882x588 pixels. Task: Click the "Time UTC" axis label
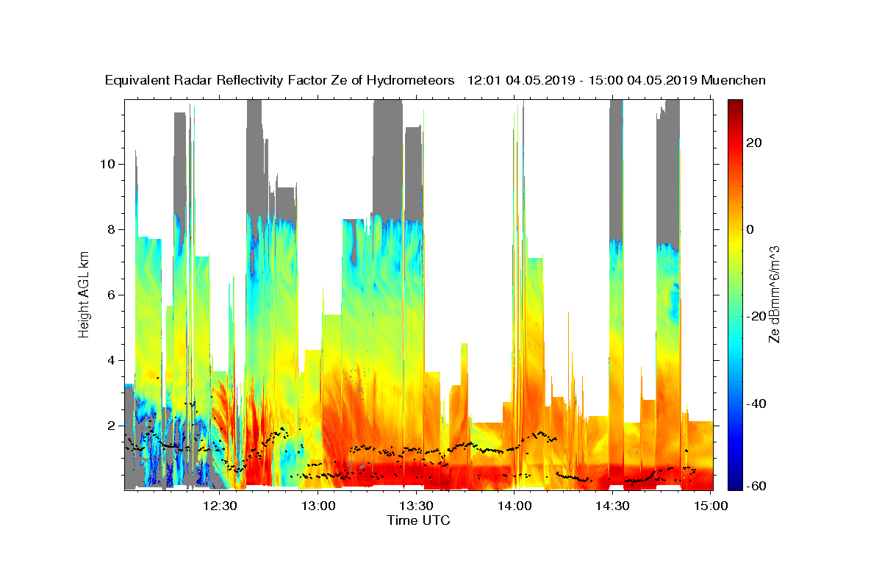click(x=418, y=520)
